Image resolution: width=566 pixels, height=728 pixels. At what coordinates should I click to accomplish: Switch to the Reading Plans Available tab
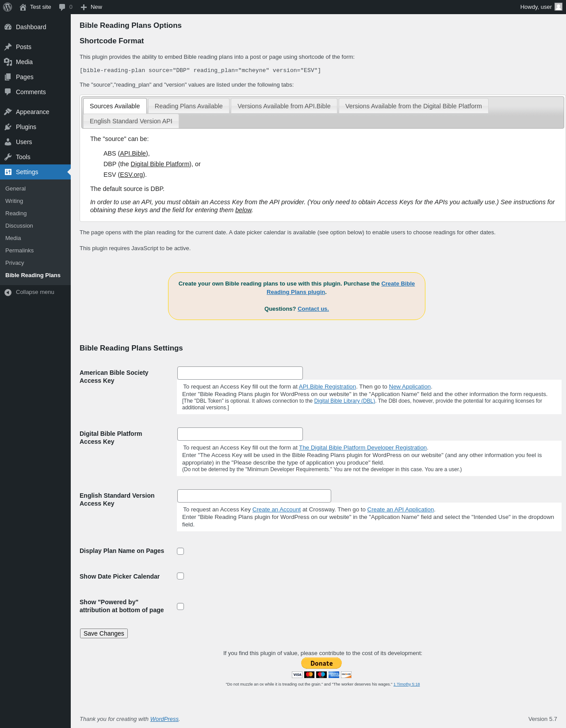(x=189, y=106)
